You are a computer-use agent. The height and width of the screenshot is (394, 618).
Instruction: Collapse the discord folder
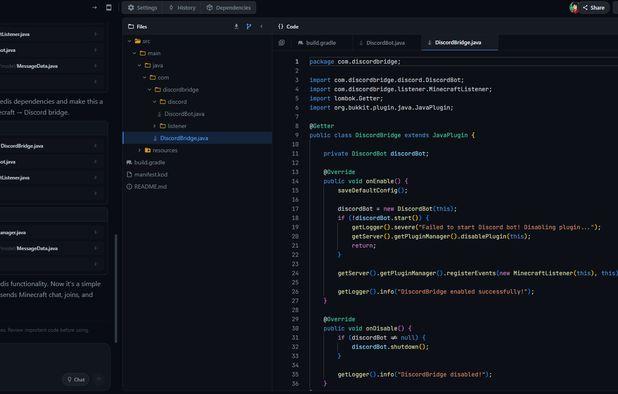coord(154,102)
